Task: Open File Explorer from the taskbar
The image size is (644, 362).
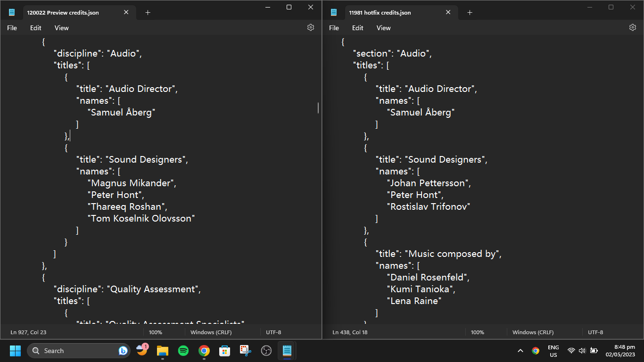Action: (163, 351)
